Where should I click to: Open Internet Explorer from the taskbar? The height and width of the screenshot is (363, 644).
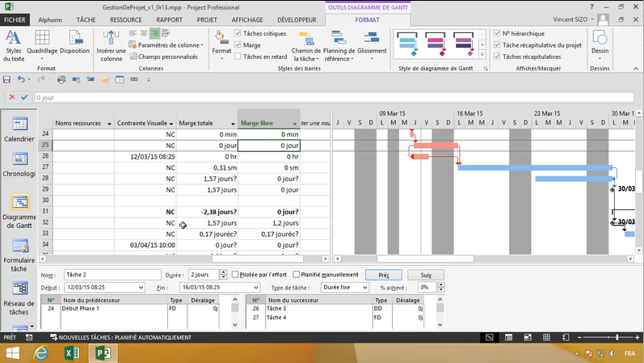coord(40,353)
